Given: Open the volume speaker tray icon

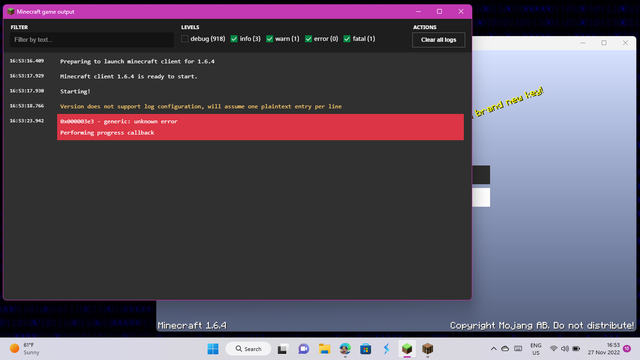Looking at the screenshot, I should (x=565, y=349).
